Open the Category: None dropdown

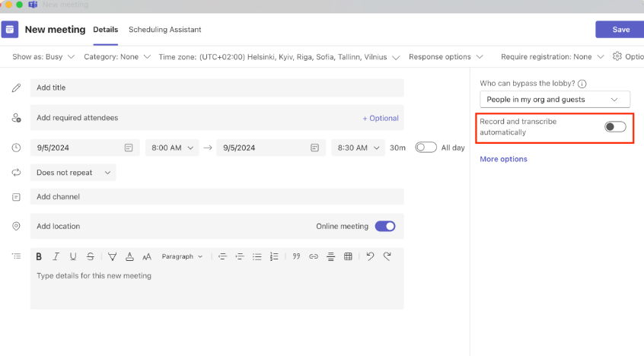coord(117,56)
